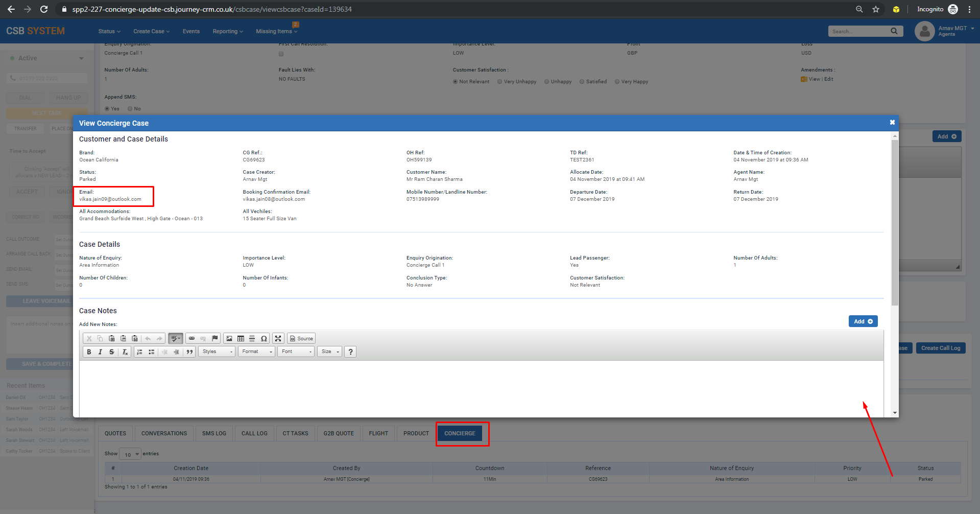Screen dimensions: 980x514
Task: Tick the First Call Resolution checkbox
Action: point(281,54)
